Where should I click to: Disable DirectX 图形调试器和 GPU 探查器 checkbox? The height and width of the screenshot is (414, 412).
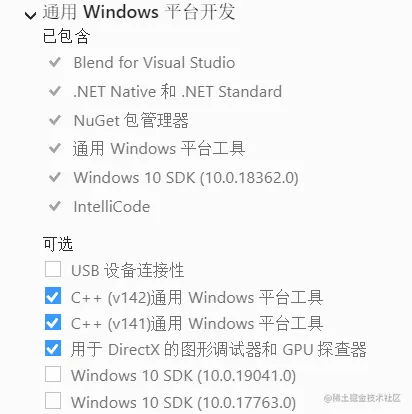(x=53, y=348)
